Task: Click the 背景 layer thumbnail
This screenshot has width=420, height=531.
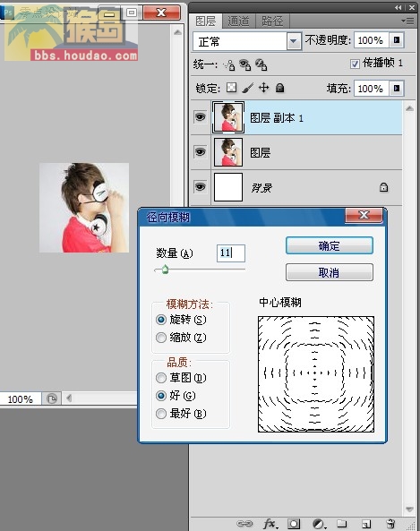Action: (228, 187)
